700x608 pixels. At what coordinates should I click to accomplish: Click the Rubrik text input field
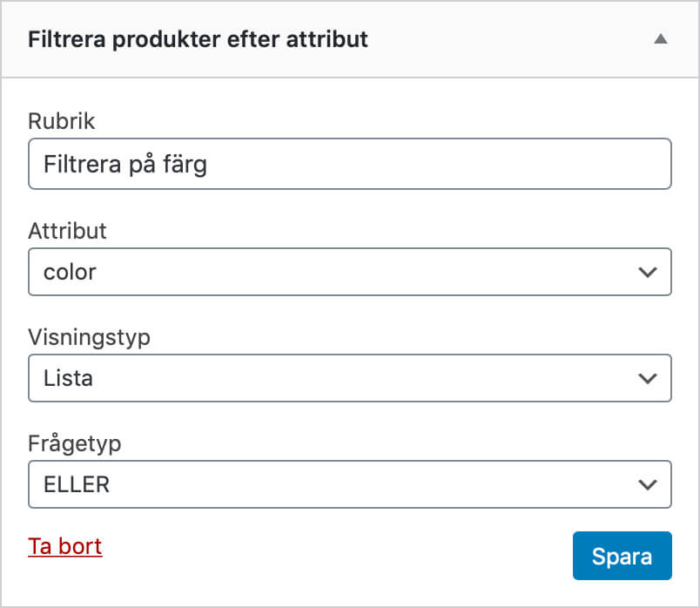(435, 164)
